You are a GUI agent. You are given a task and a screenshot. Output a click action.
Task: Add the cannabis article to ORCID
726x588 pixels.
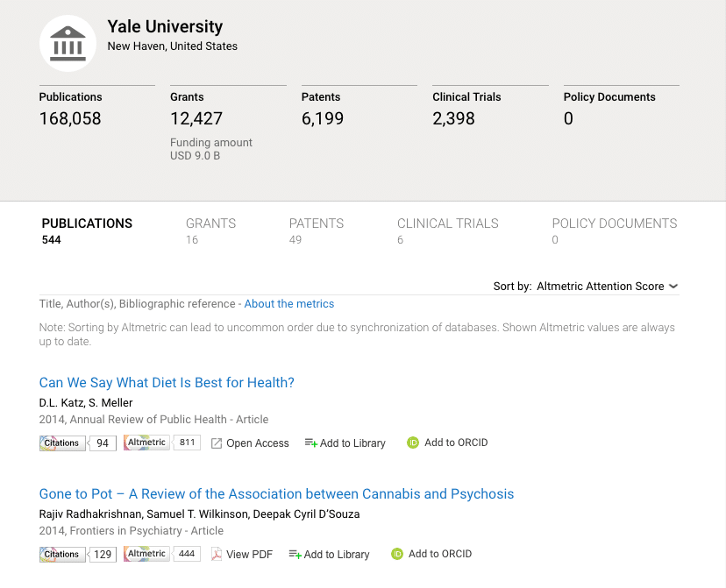pos(431,554)
